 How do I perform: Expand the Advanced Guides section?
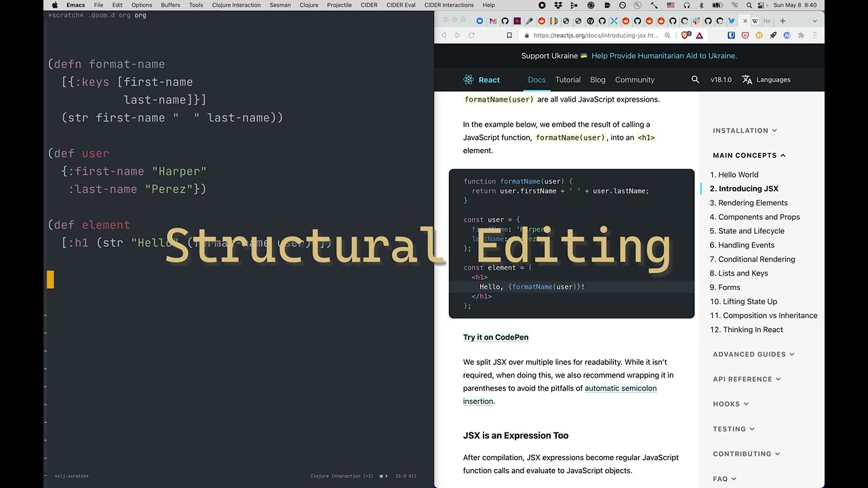tap(753, 354)
